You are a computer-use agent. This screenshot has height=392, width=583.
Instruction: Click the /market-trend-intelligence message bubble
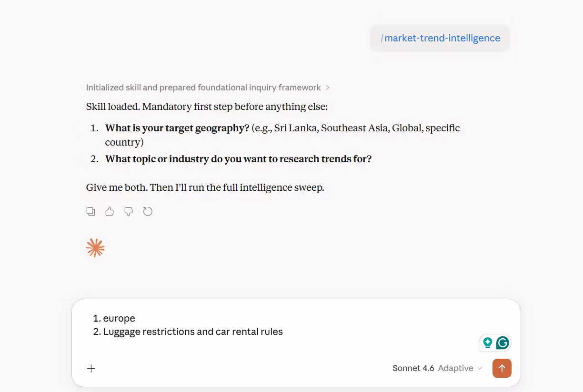click(440, 38)
